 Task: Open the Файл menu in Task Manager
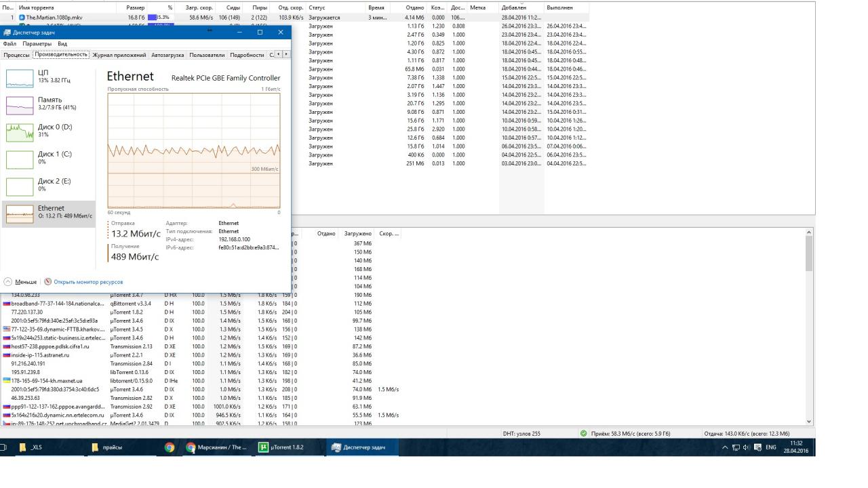pos(9,44)
